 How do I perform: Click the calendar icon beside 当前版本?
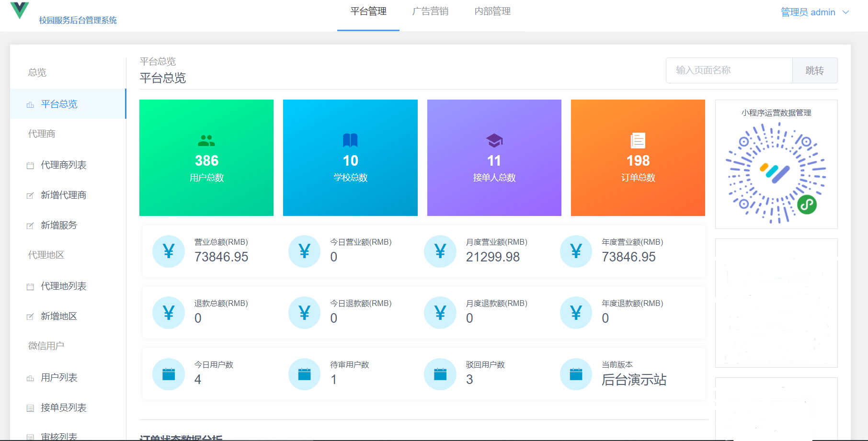click(x=576, y=374)
